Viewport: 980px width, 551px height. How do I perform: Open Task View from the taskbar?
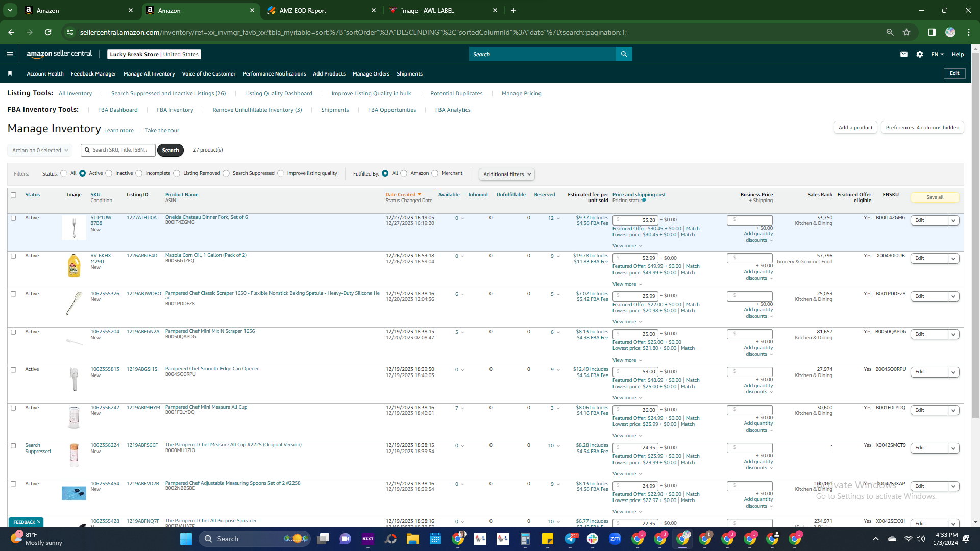click(323, 539)
